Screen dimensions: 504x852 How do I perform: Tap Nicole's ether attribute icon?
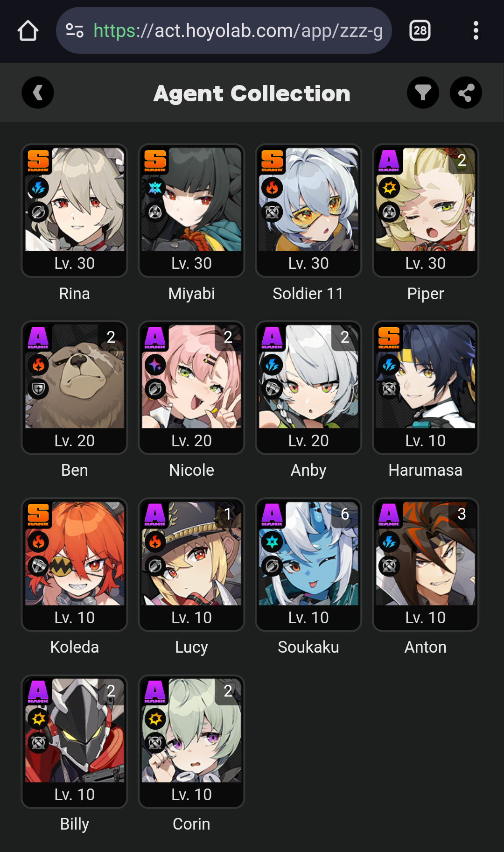(x=155, y=365)
